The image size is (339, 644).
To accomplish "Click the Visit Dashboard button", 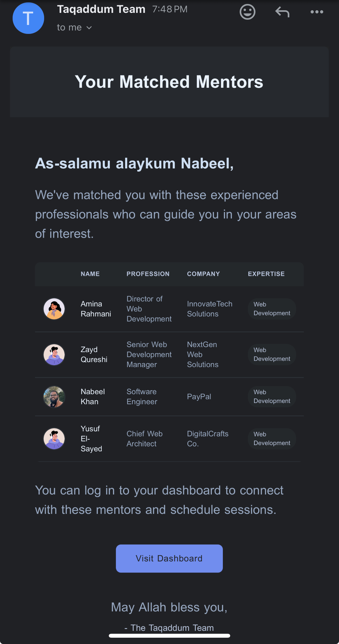I will coord(169,558).
